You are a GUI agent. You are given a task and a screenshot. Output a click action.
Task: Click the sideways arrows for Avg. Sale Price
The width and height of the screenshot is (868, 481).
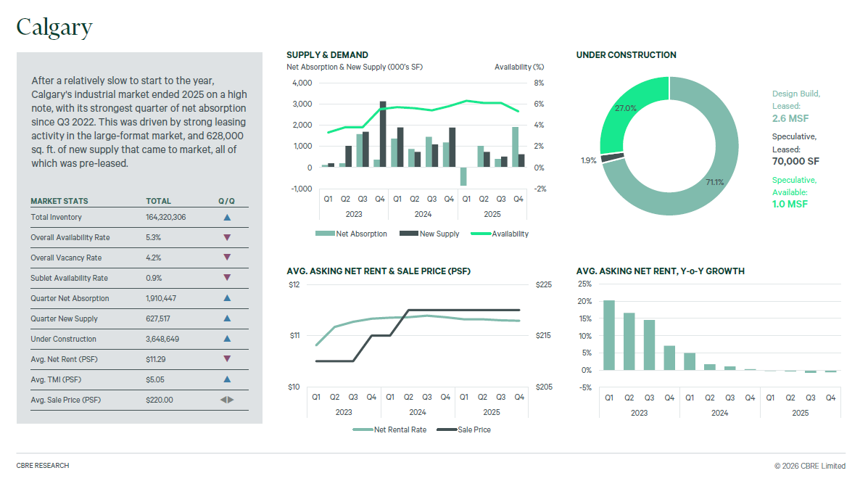[x=227, y=400]
